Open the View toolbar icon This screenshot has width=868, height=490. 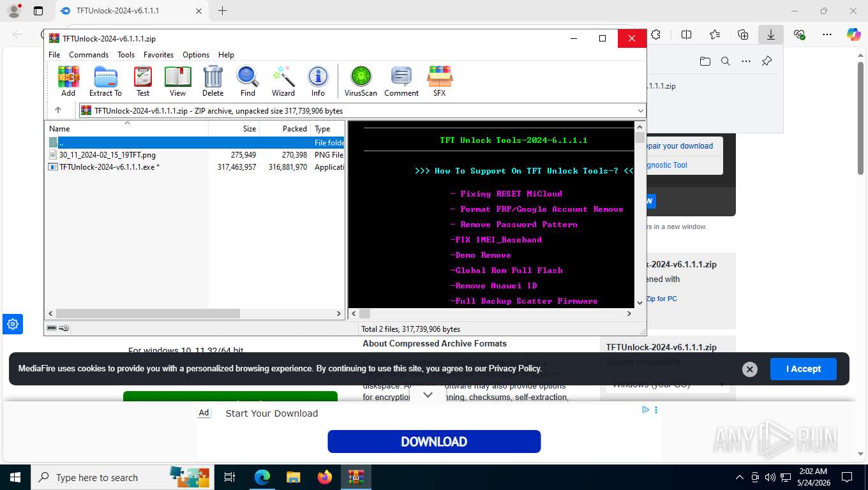click(177, 81)
